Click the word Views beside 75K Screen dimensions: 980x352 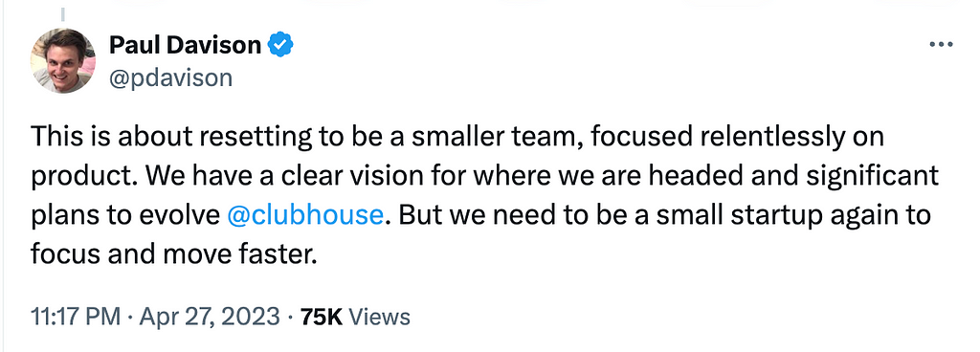coord(379,317)
